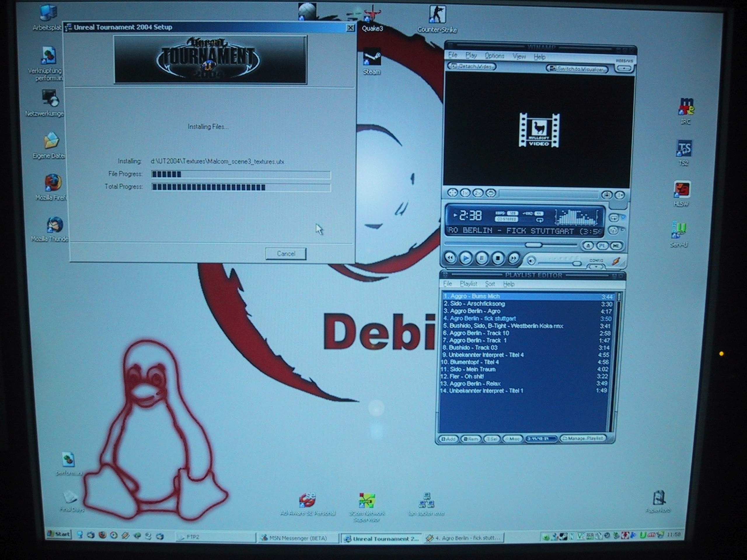Expand the Winamp Config drawer arrow
This screenshot has width=747, height=560.
click(x=596, y=267)
